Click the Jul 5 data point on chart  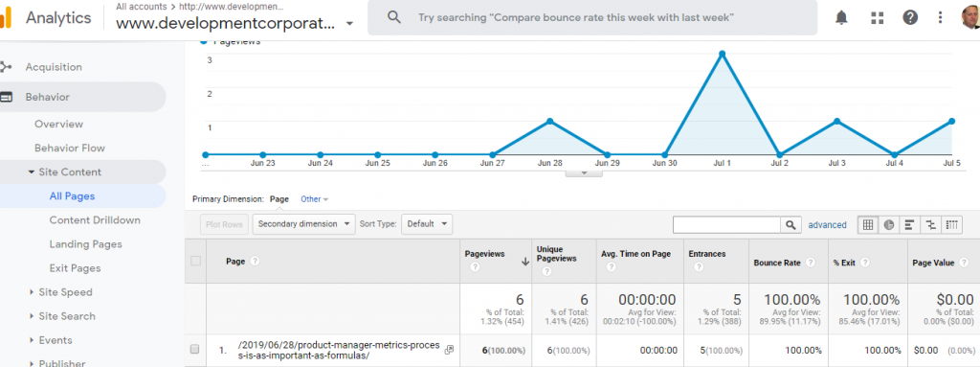point(952,121)
